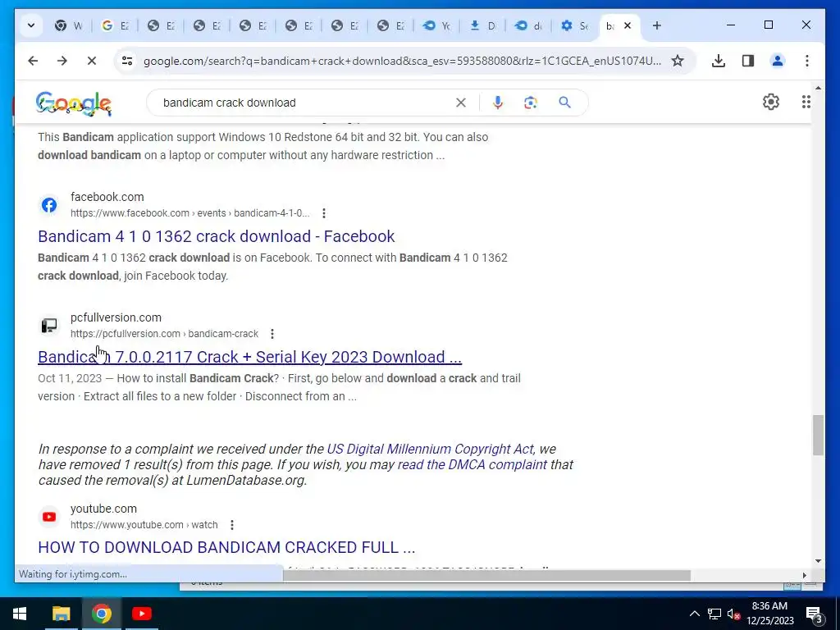Open US Digital Millennium Copyright Act link
The image size is (840, 630).
(x=430, y=449)
